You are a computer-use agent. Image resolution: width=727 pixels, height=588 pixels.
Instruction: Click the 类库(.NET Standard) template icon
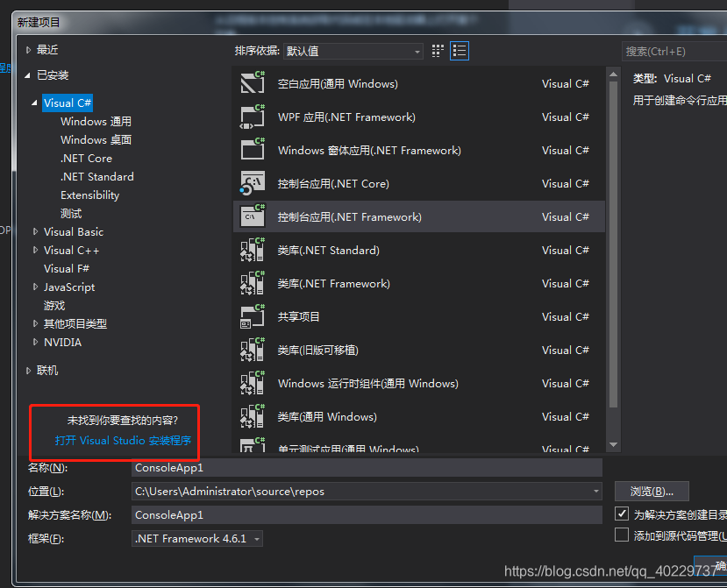[253, 251]
